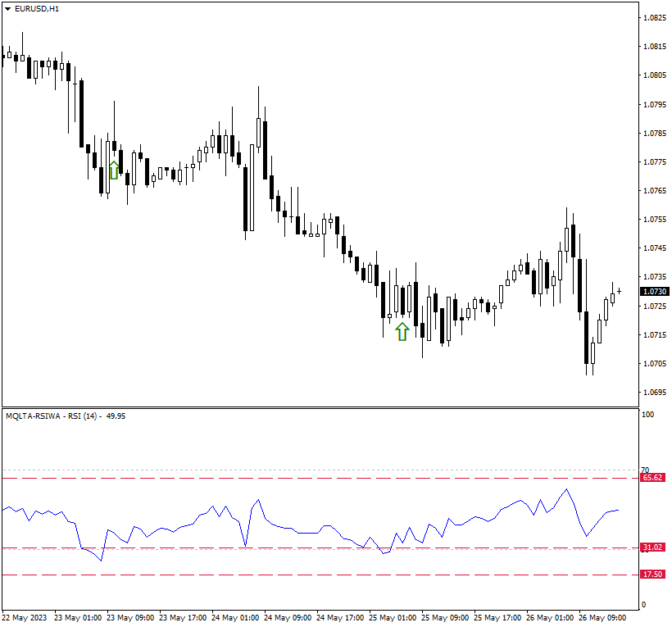This screenshot has height=627, width=672.
Task: Click the RSI value 49.95
Action: tap(116, 416)
